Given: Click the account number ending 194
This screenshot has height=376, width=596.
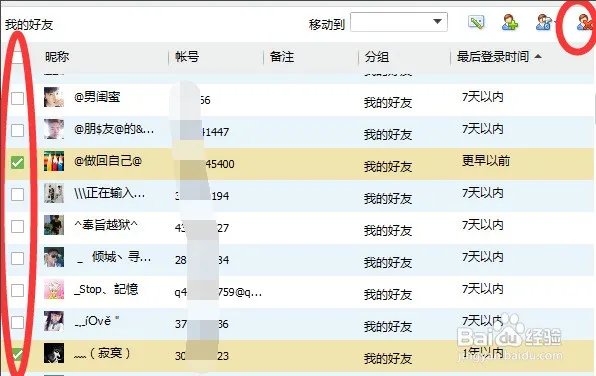Looking at the screenshot, I should pyautogui.click(x=202, y=196).
